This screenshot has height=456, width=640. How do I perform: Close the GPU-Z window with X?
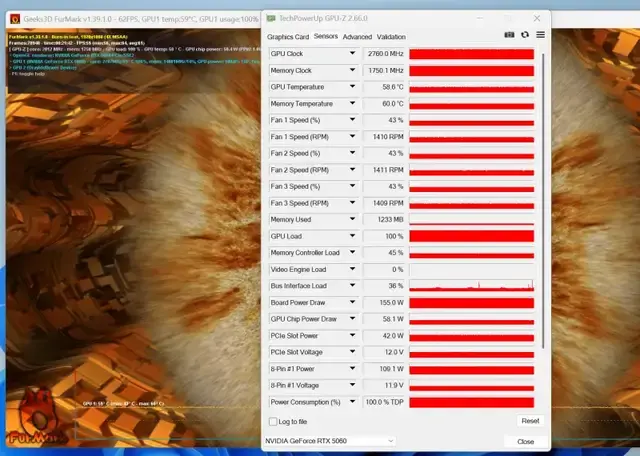tap(537, 18)
